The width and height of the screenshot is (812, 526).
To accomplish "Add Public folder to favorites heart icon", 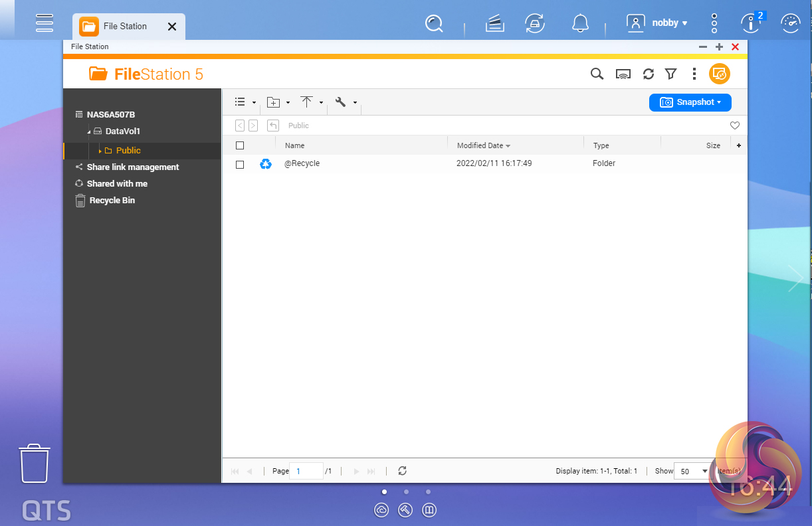I will coord(734,126).
